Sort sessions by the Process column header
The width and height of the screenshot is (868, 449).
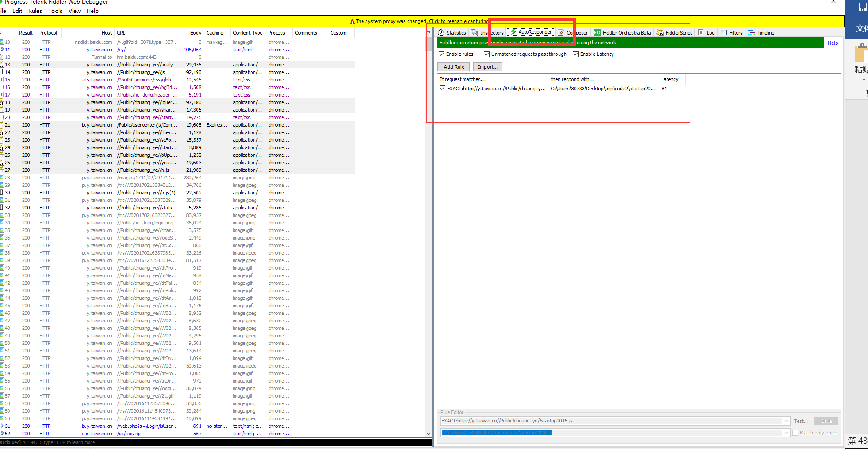pyautogui.click(x=278, y=33)
